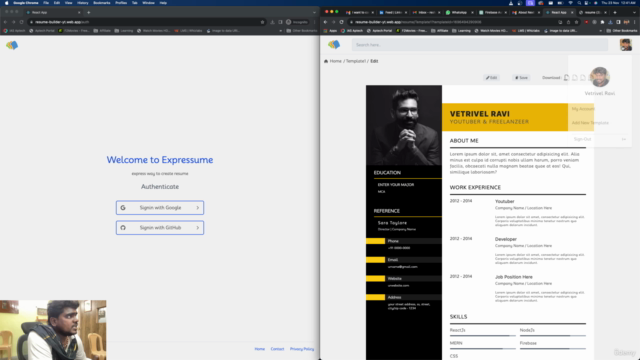Click the resume portrait photo
Viewport: 640px width, 360px height.
pos(404,125)
